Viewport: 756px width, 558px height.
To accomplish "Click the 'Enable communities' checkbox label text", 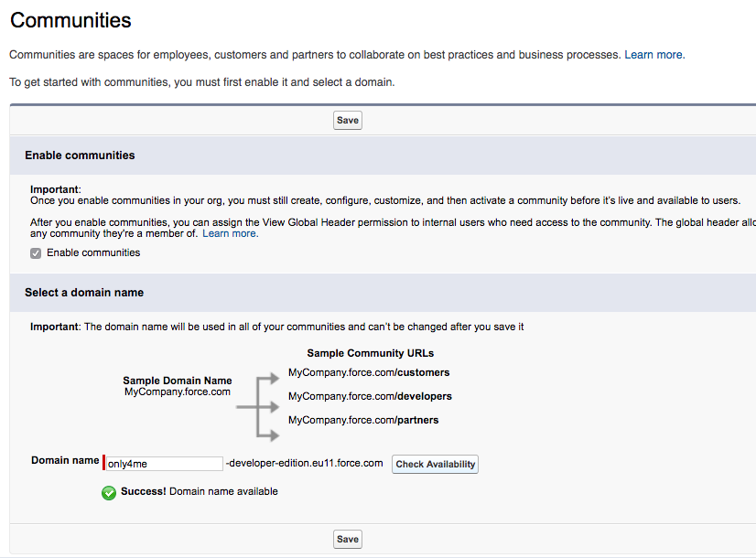I will coord(93,252).
